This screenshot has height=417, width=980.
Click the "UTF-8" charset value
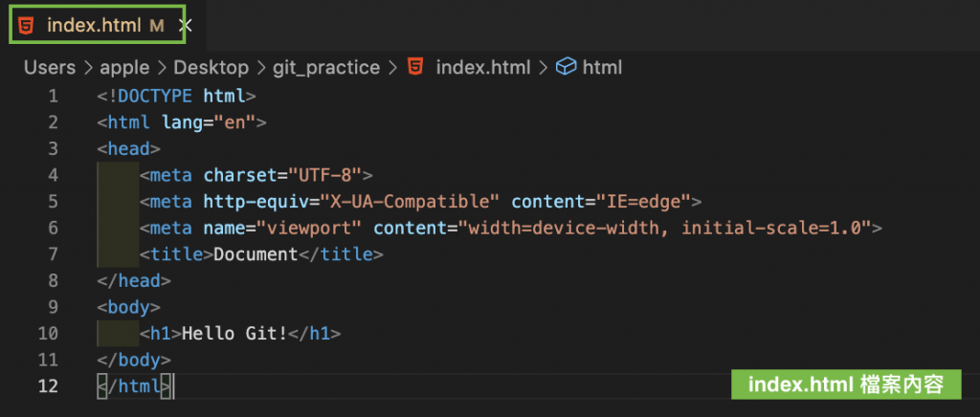[318, 175]
